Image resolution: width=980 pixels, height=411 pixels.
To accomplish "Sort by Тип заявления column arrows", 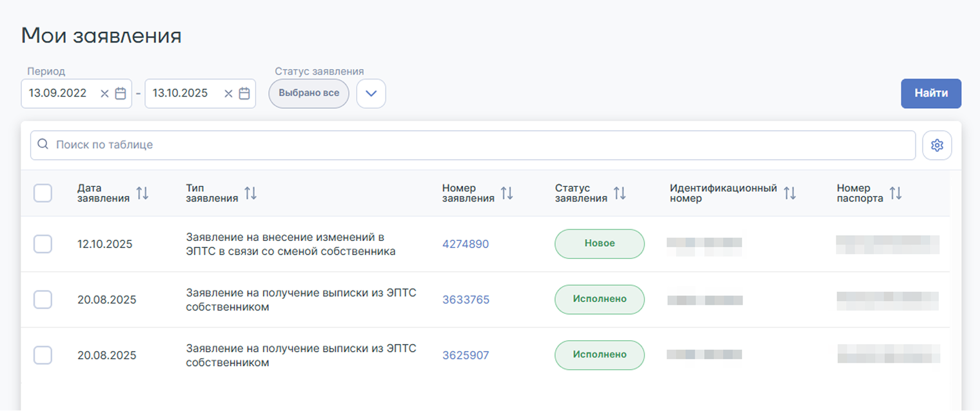I will pyautogui.click(x=251, y=193).
